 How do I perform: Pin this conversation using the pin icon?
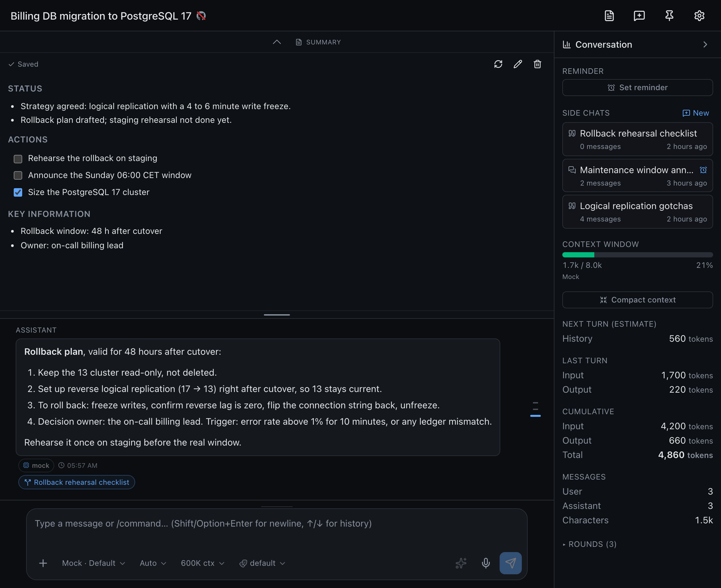pos(669,16)
